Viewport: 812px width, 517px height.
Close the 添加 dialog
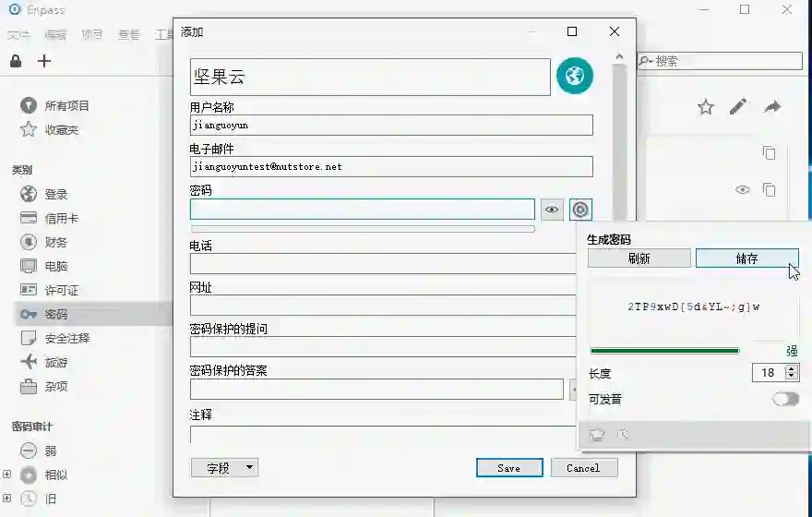pos(615,31)
